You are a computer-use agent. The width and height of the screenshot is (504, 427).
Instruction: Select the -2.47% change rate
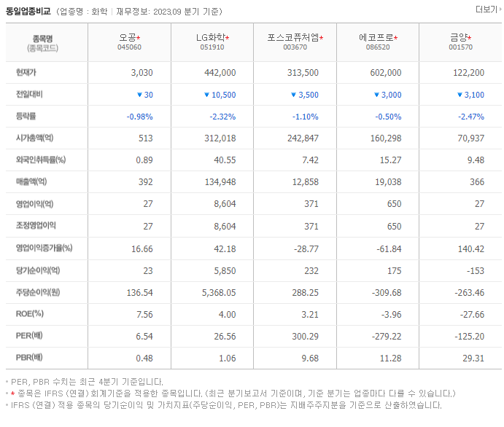click(x=471, y=117)
